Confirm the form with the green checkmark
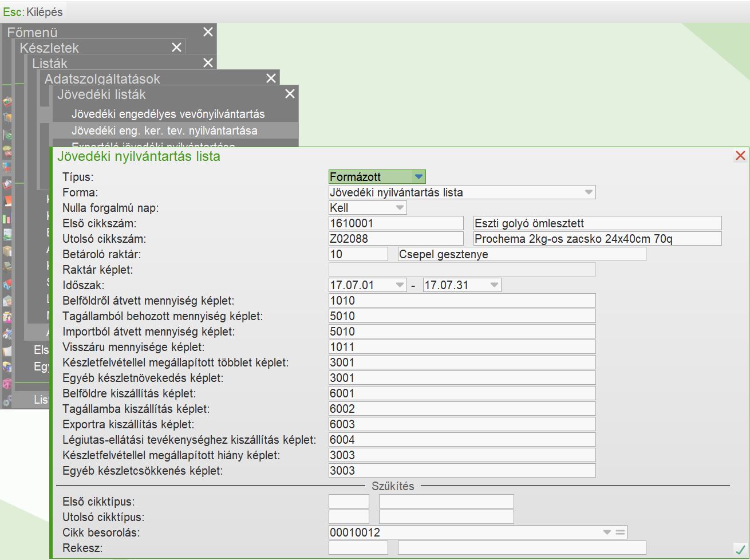Image resolution: width=750 pixels, height=560 pixels. coord(740,550)
